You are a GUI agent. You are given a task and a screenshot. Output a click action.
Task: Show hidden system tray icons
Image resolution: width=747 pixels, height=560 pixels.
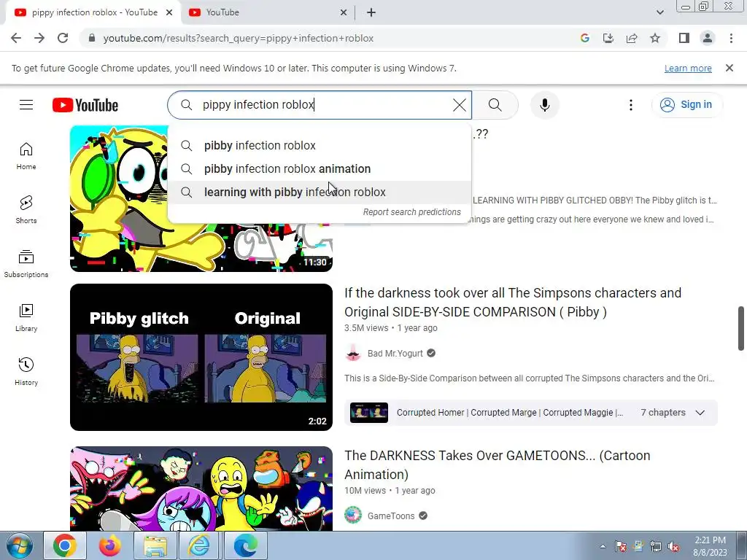(x=603, y=546)
